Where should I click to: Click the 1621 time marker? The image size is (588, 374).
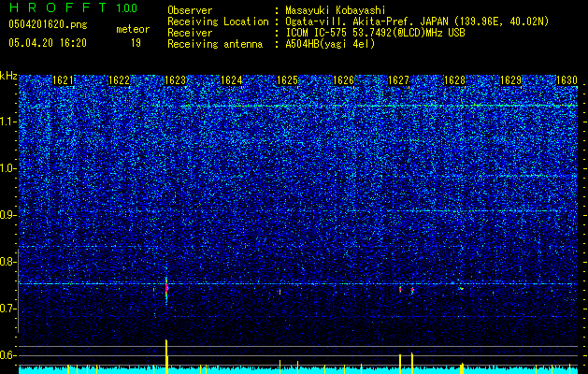tap(63, 80)
